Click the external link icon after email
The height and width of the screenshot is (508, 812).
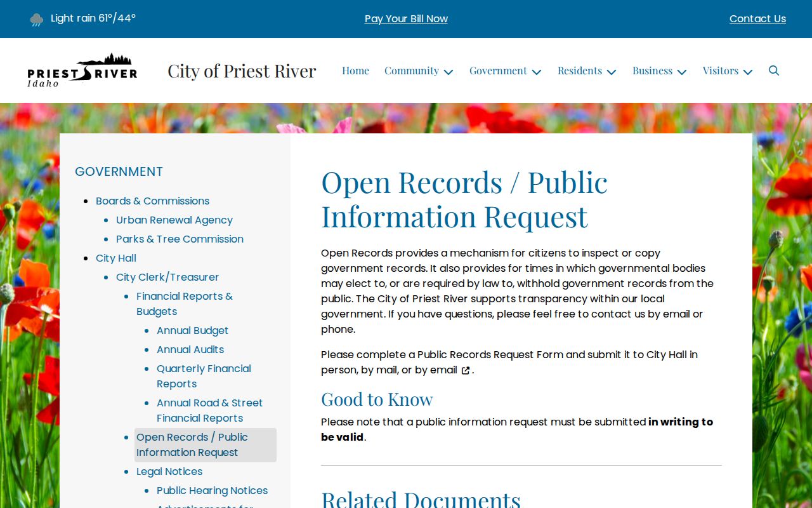click(466, 370)
